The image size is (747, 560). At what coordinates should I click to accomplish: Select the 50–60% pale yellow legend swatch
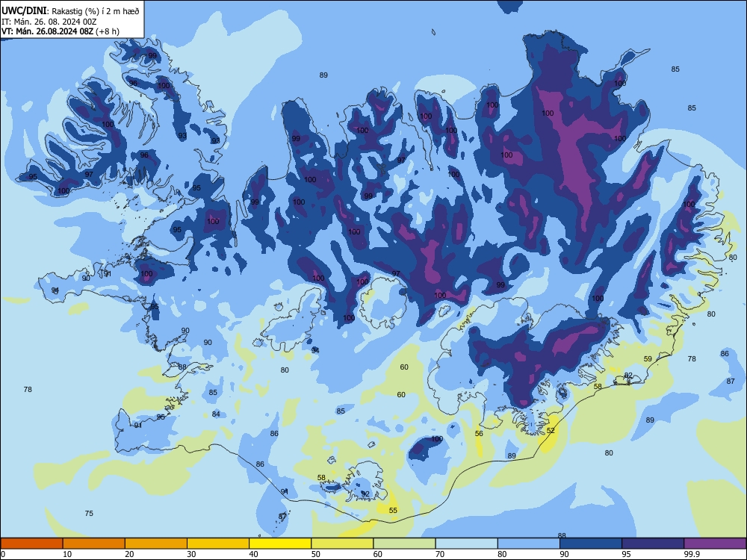click(342, 544)
